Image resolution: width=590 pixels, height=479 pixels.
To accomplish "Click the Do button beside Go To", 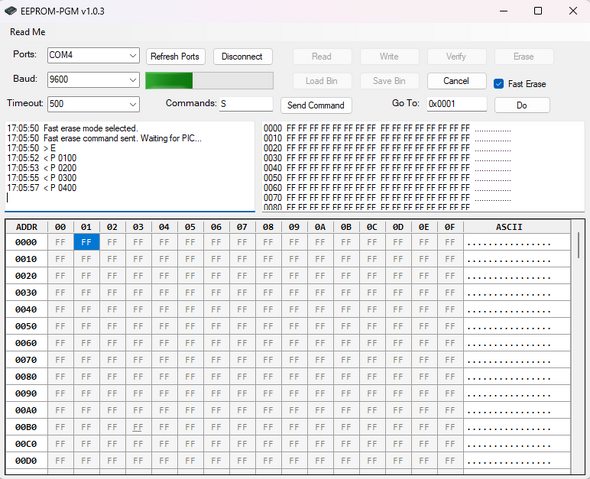I will (x=522, y=105).
